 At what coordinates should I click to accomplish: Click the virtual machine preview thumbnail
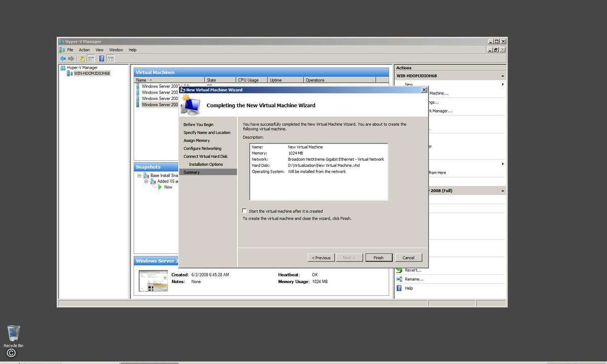pyautogui.click(x=153, y=281)
